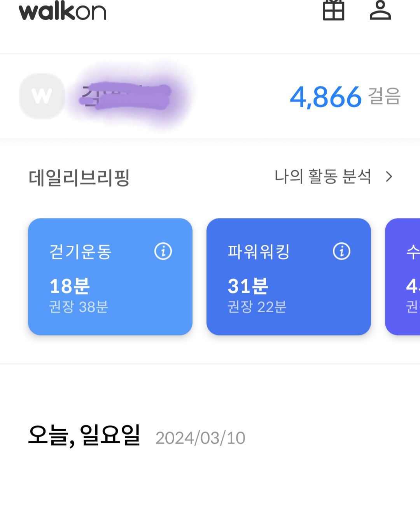This screenshot has height=516, width=420.
Task: Tap the 4,866 step count
Action: 326,97
